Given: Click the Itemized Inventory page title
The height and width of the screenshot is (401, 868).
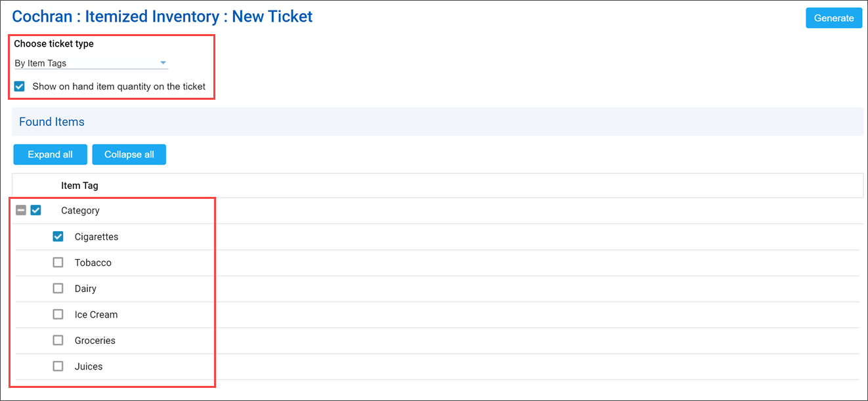Looking at the screenshot, I should click(x=162, y=16).
